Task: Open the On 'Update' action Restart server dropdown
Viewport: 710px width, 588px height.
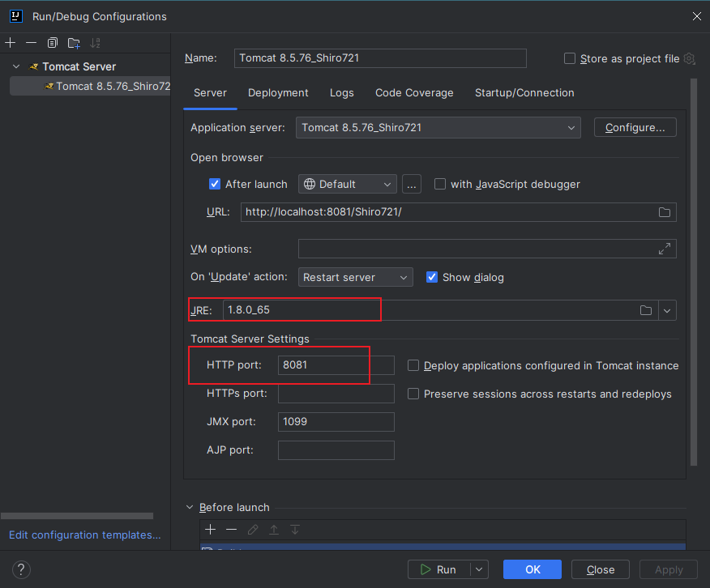Action: click(356, 277)
